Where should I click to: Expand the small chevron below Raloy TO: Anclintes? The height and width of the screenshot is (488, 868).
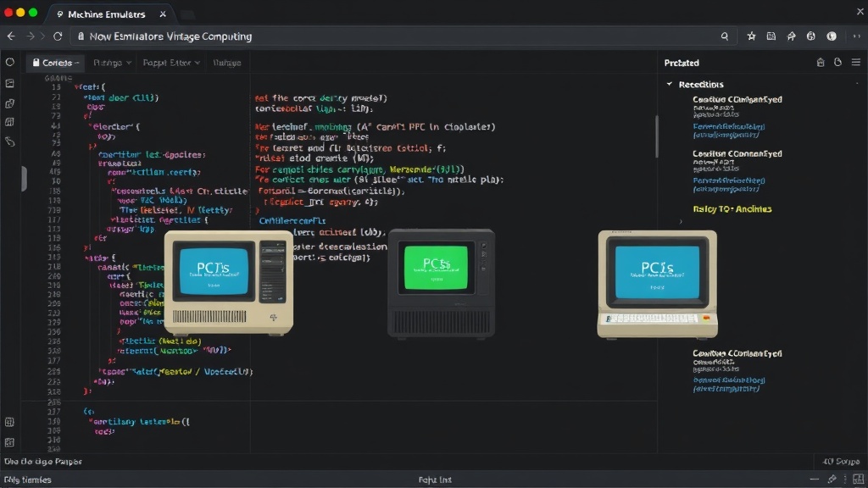pos(681,222)
